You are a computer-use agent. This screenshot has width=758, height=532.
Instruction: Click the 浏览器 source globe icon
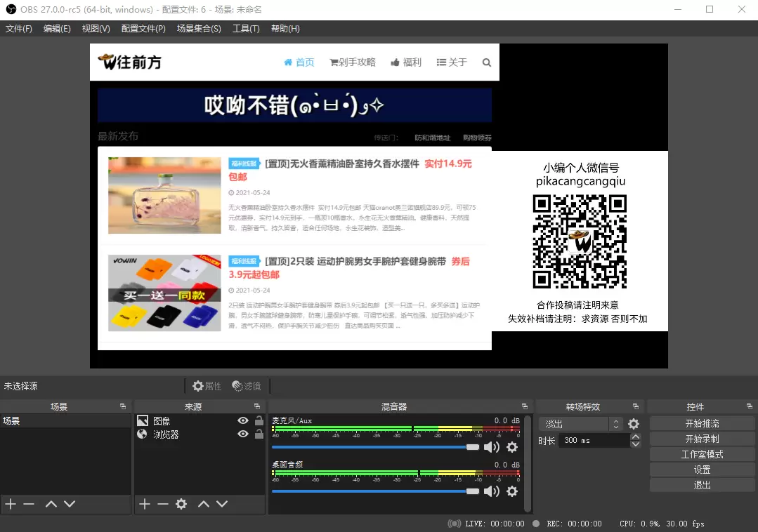pos(142,434)
